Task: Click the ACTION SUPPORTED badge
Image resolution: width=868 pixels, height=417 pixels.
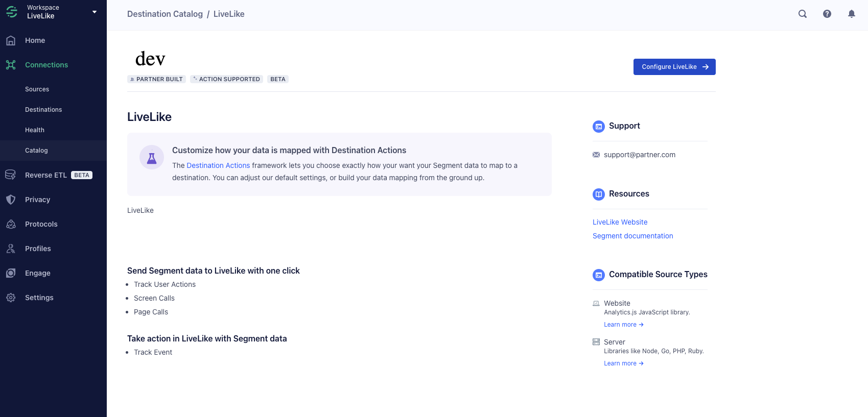Action: (226, 79)
